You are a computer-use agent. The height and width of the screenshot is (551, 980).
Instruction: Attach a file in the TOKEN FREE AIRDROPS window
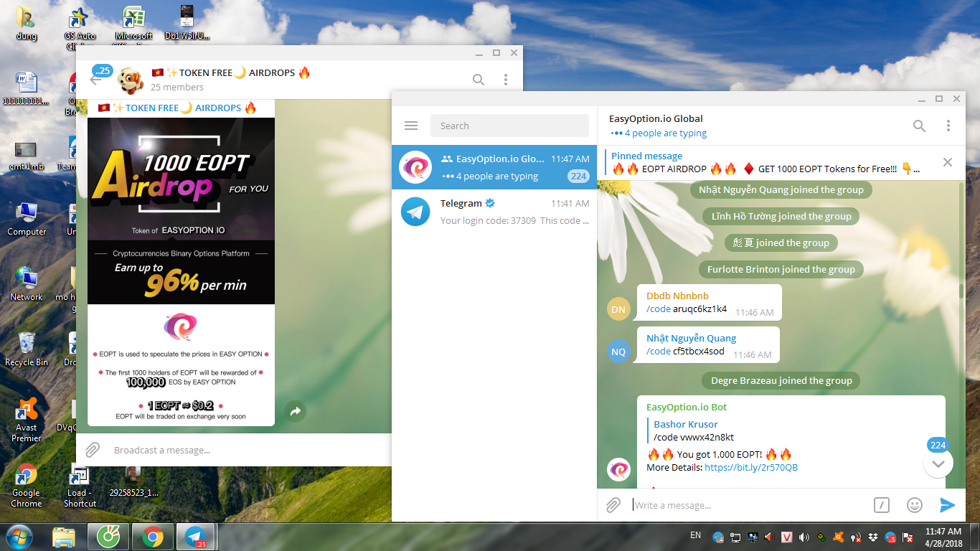pyautogui.click(x=93, y=450)
